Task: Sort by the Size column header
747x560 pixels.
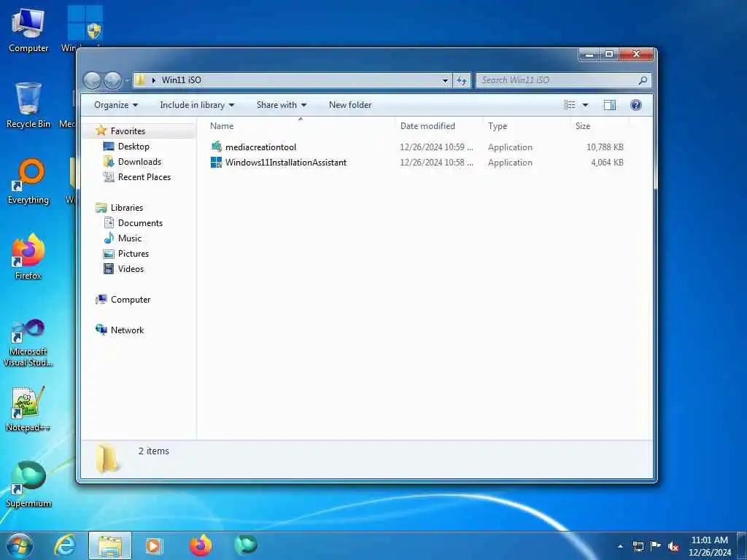Action: 600,125
